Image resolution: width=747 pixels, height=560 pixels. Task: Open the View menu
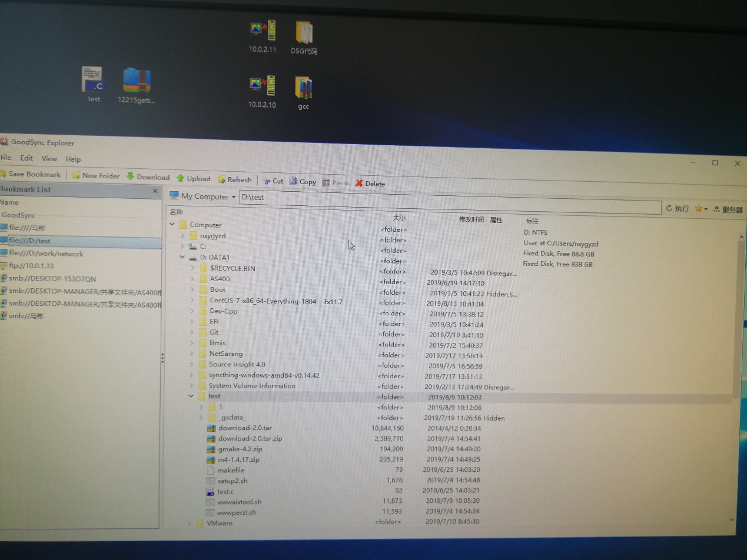[49, 158]
